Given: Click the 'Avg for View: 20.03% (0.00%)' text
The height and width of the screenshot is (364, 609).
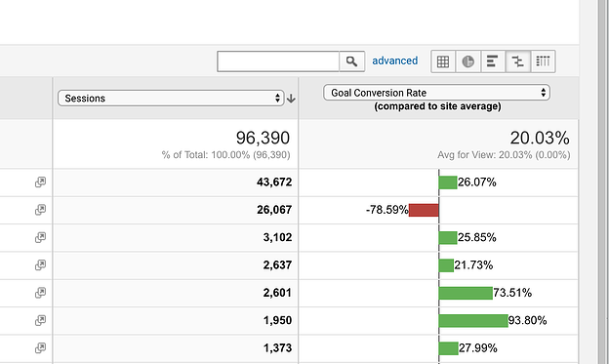Looking at the screenshot, I should [504, 155].
